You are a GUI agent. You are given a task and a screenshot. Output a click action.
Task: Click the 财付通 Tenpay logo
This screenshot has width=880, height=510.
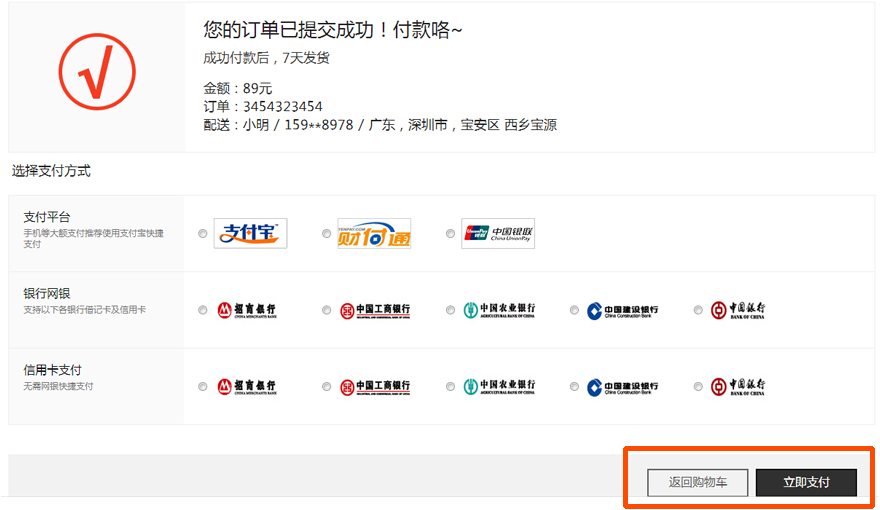(374, 233)
